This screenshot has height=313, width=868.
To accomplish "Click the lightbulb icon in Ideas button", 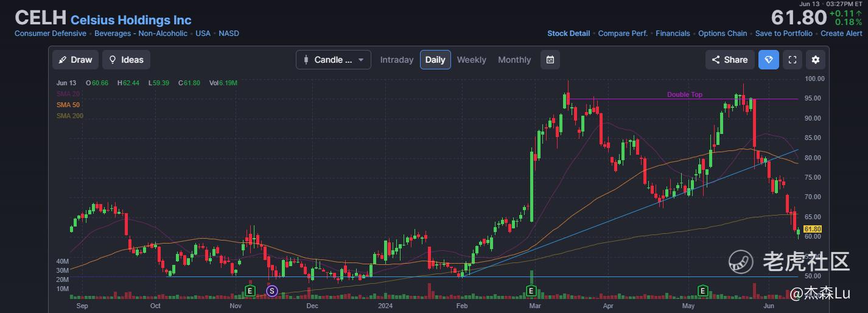I will click(x=113, y=60).
